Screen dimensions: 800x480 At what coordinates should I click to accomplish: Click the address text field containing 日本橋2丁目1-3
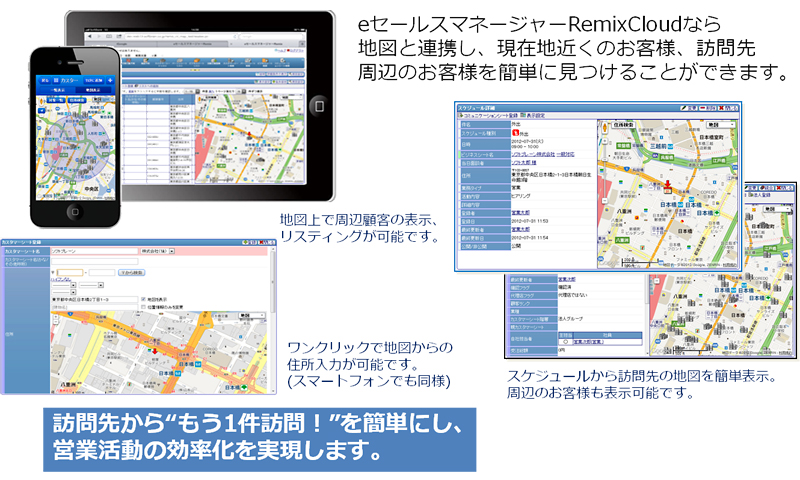94,299
